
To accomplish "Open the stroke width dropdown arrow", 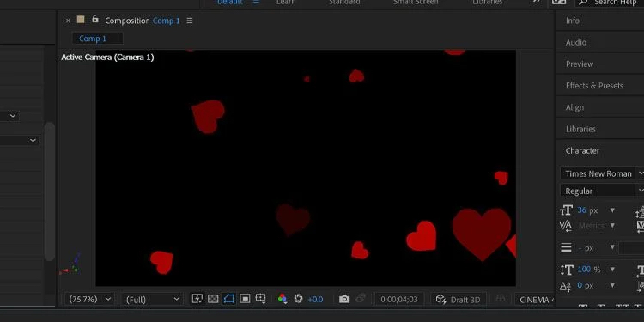I will coord(612,247).
